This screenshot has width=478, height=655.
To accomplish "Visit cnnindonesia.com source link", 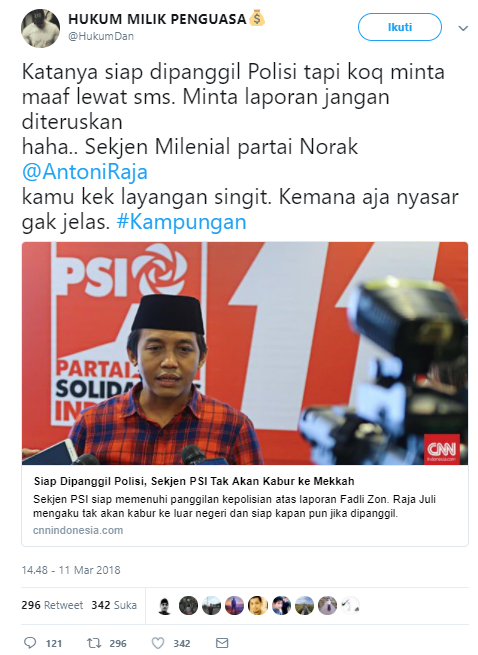I will pyautogui.click(x=78, y=531).
